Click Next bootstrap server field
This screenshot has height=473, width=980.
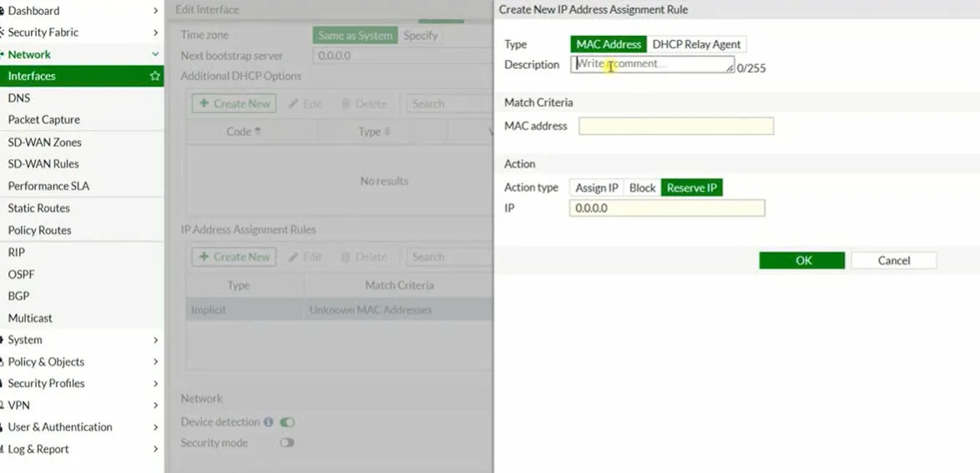point(403,56)
